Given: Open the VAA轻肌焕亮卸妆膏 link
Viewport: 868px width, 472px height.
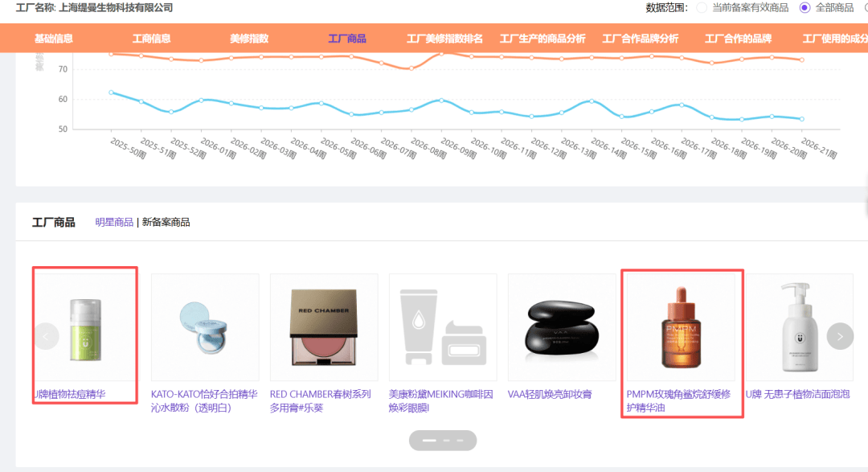Looking at the screenshot, I should tap(550, 395).
